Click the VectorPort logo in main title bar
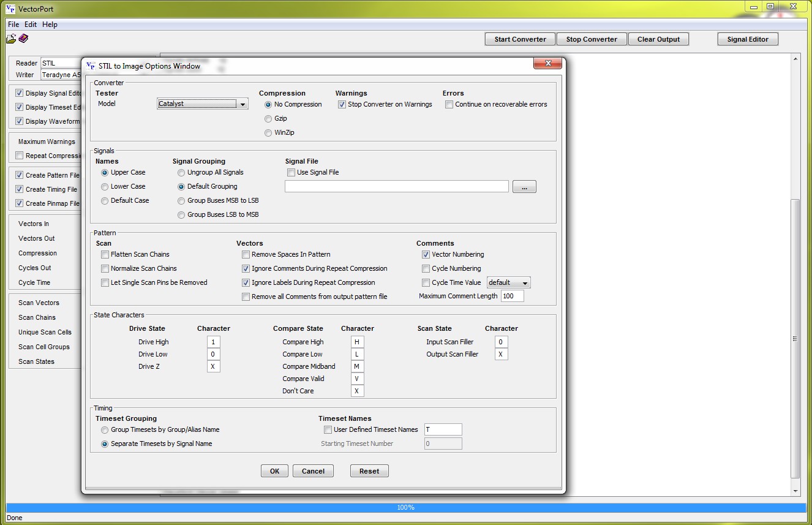This screenshot has height=525, width=812. coord(10,9)
